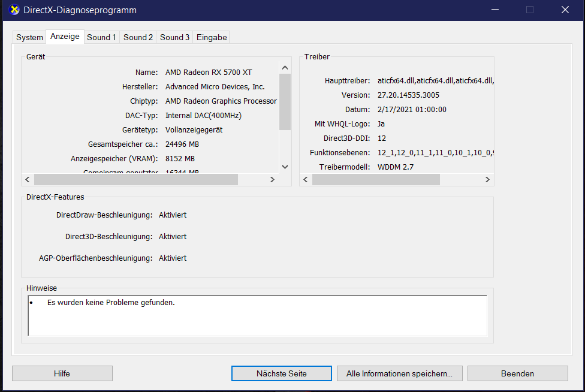
Task: Click the value 24496 MB
Action: point(182,144)
